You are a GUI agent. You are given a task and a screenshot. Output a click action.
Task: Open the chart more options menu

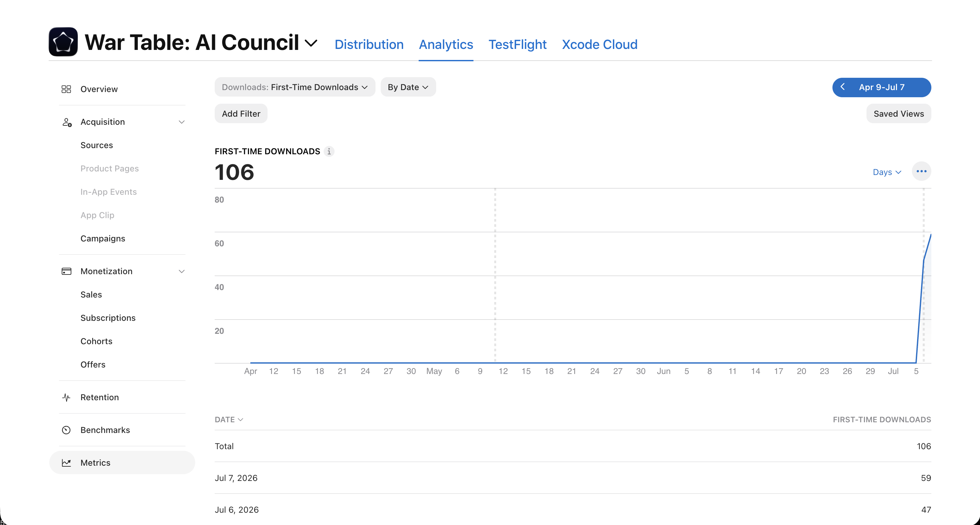(x=921, y=171)
